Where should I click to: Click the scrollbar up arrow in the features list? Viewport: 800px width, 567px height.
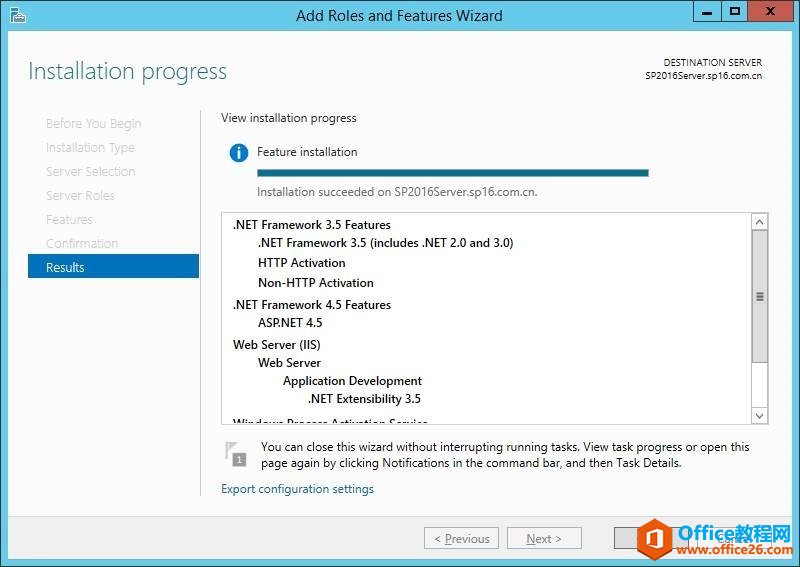pyautogui.click(x=759, y=222)
